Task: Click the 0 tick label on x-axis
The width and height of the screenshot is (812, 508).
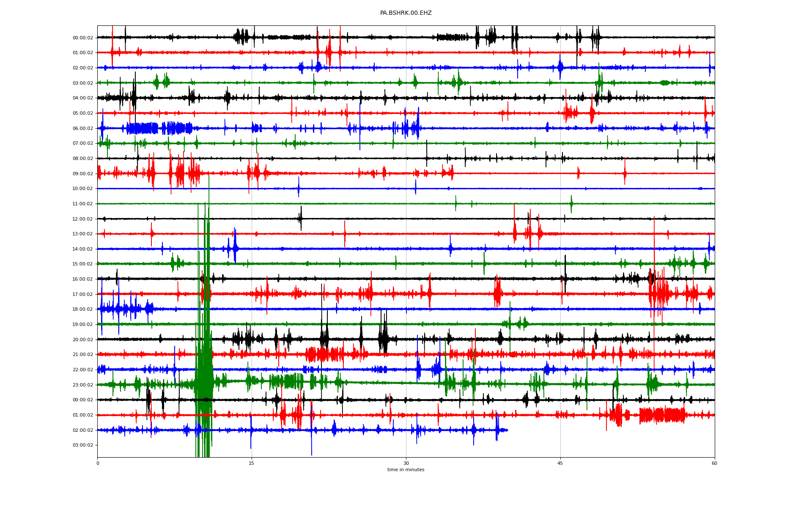Action: pyautogui.click(x=98, y=463)
